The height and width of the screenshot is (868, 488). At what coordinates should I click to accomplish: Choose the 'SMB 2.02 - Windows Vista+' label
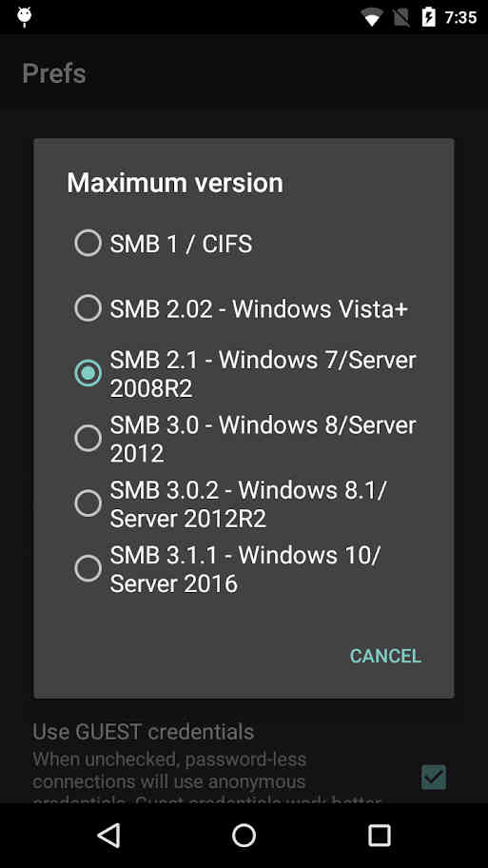click(x=259, y=309)
